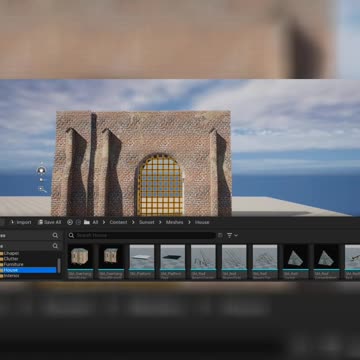The image size is (360, 360).
Task: Expand the chevron between Sunset and Meshes
Action: (x=160, y=222)
